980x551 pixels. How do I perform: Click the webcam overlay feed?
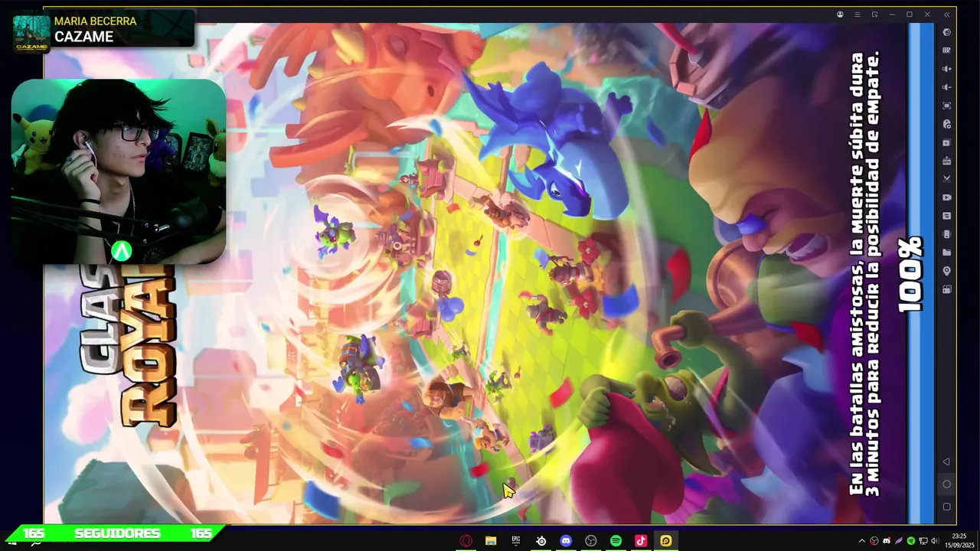[x=119, y=171]
